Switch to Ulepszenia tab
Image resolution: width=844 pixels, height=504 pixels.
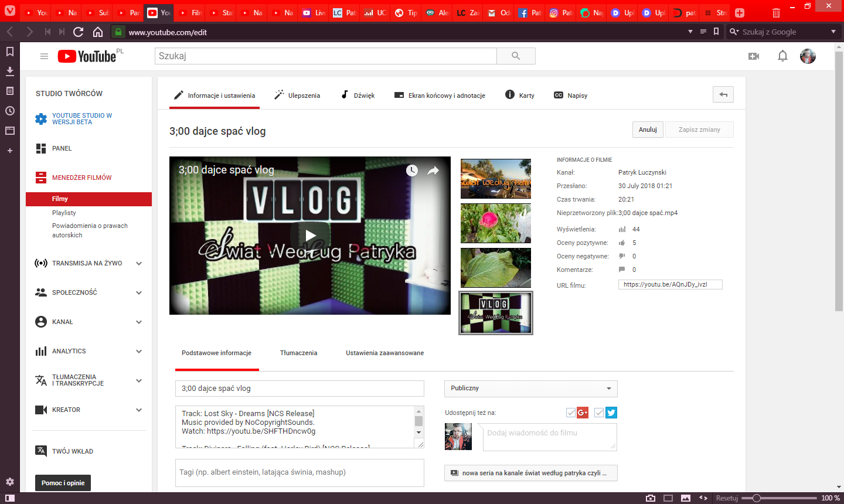[297, 95]
